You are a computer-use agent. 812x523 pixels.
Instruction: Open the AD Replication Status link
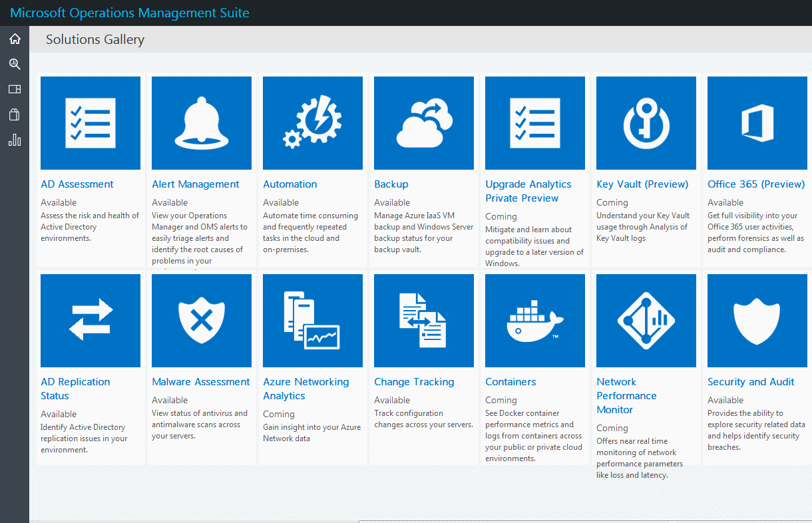pyautogui.click(x=75, y=389)
